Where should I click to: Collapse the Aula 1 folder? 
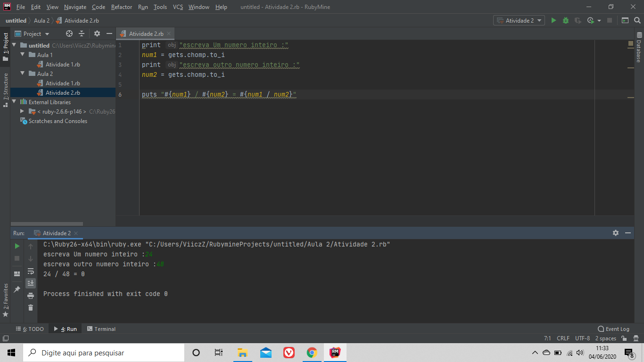(23, 55)
